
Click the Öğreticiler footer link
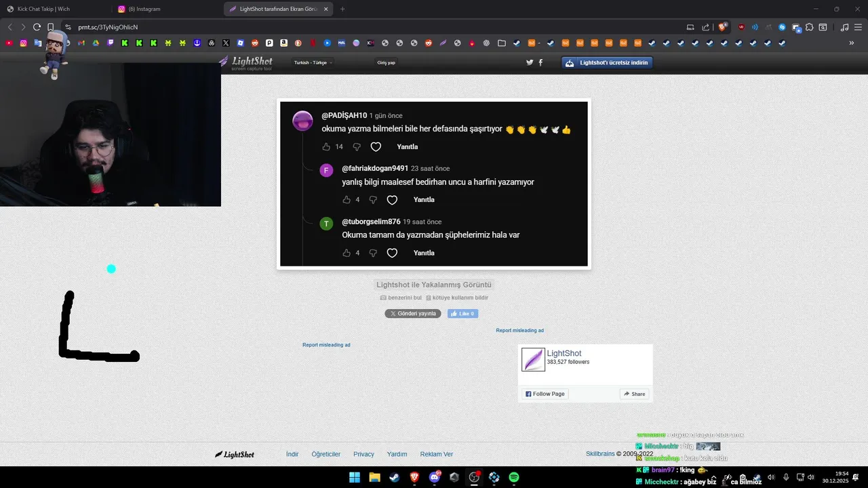326,454
